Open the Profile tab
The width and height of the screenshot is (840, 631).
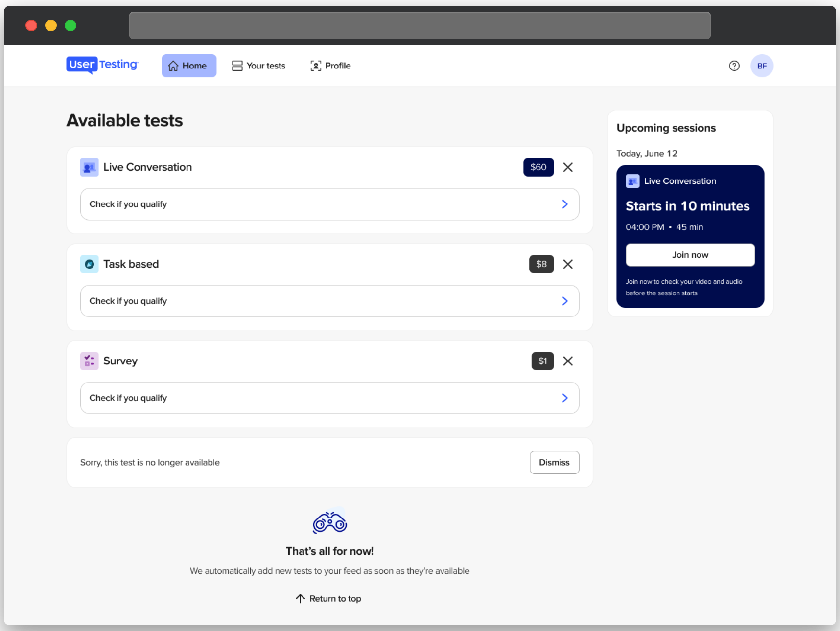[x=330, y=66]
